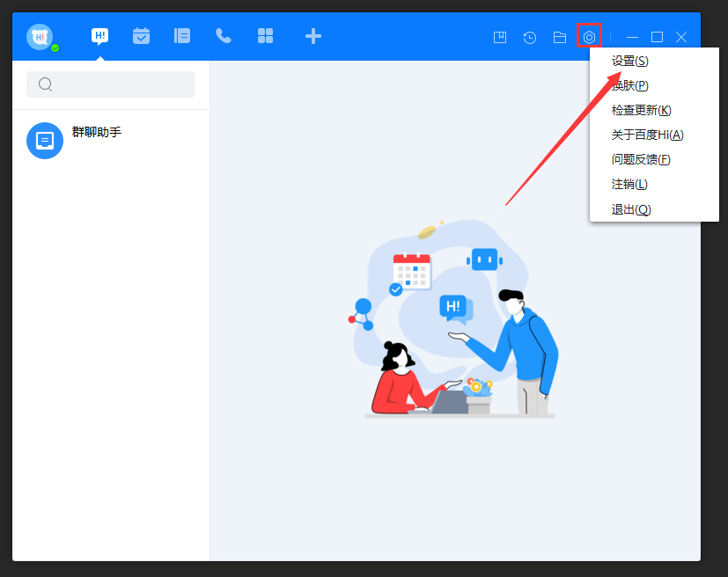Click 退出(Q) to exit the app
The width and height of the screenshot is (728, 577).
click(629, 208)
